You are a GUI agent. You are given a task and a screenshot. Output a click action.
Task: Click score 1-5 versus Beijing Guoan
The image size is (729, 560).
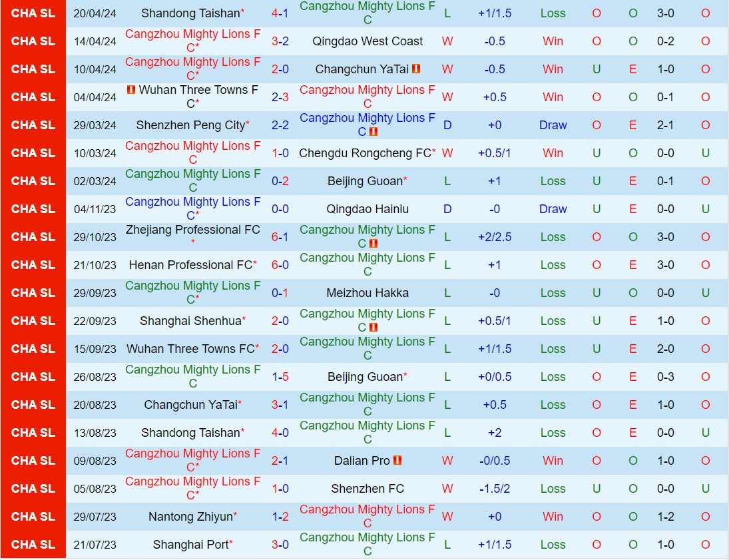pyautogui.click(x=280, y=377)
